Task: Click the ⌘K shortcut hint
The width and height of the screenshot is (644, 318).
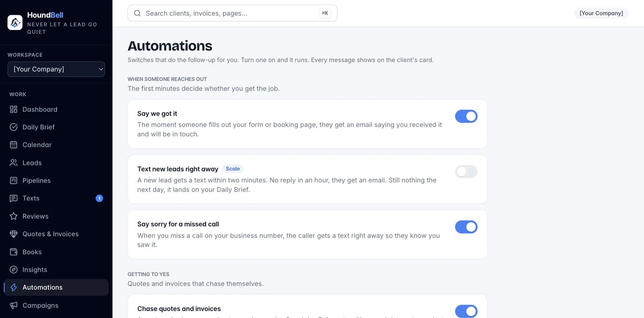Action: pos(325,13)
